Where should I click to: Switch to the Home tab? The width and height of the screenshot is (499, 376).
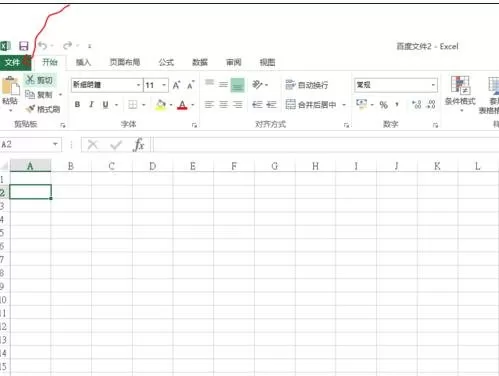(x=50, y=62)
